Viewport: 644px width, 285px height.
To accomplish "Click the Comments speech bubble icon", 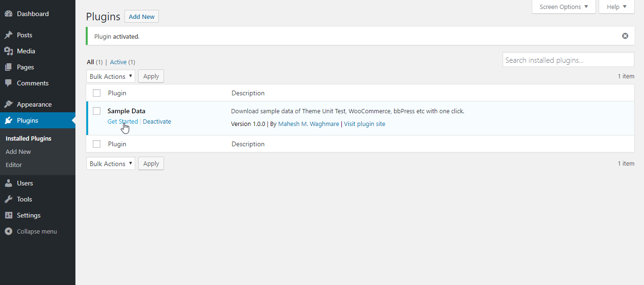I will (x=8, y=83).
